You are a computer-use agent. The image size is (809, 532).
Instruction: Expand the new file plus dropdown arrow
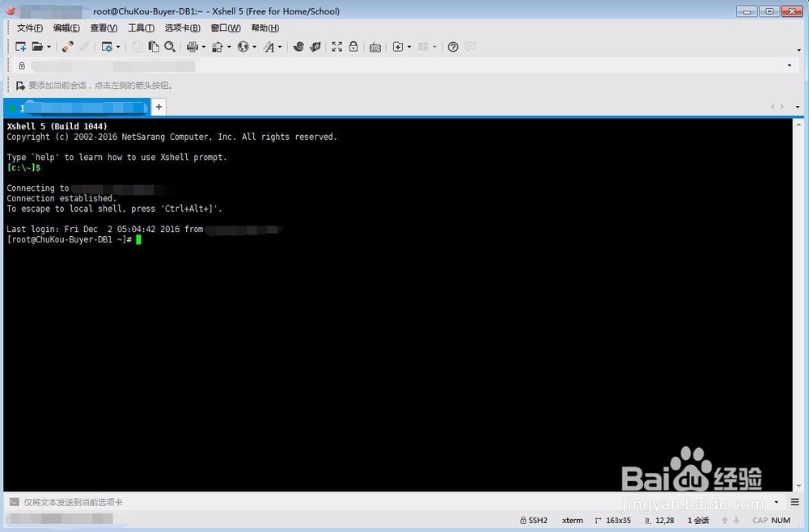(409, 47)
